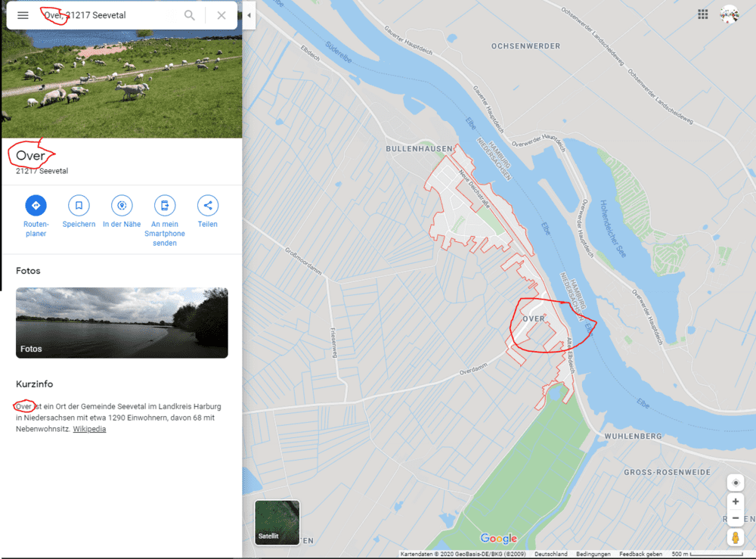The image size is (756, 559).
Task: Click the Fotos section heading
Action: 28,271
